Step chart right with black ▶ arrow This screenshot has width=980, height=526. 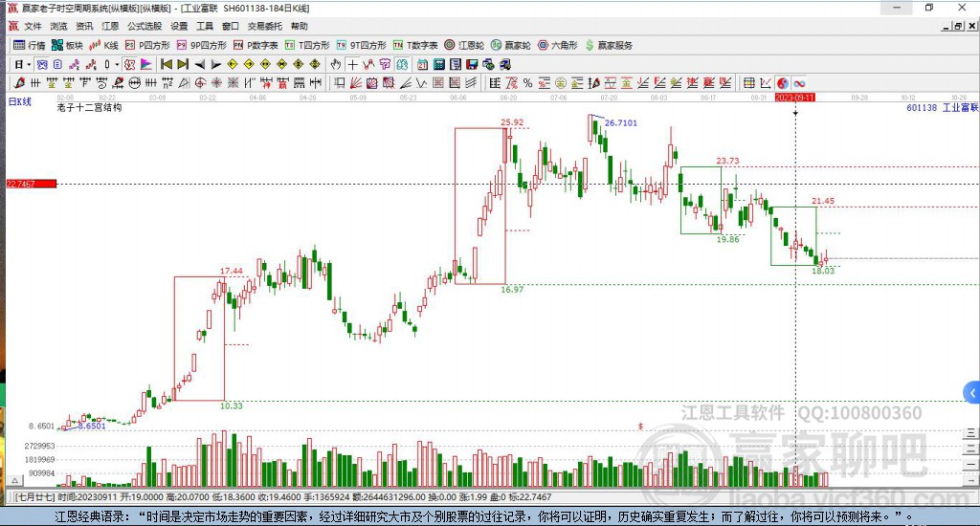point(216,64)
